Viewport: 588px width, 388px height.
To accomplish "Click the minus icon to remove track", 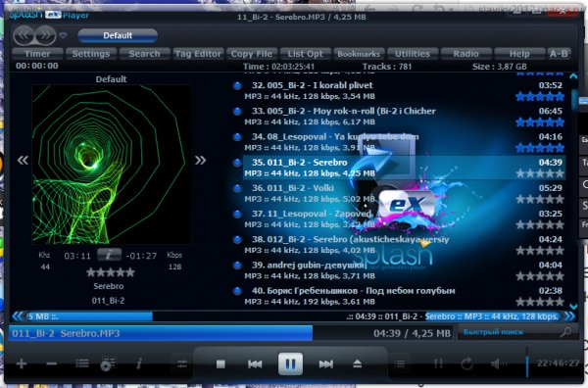I will [51, 364].
